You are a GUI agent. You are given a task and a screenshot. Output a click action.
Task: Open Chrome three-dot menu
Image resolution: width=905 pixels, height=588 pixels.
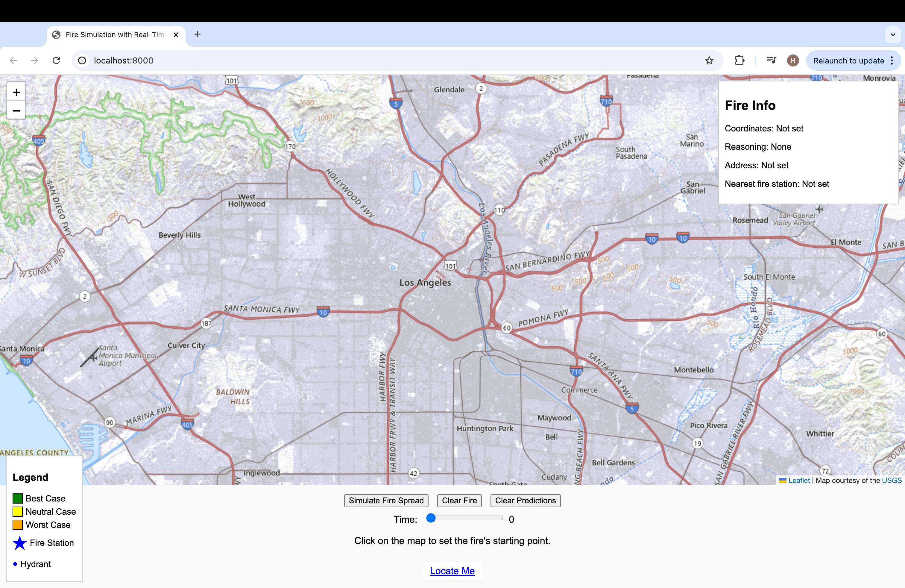coord(892,60)
